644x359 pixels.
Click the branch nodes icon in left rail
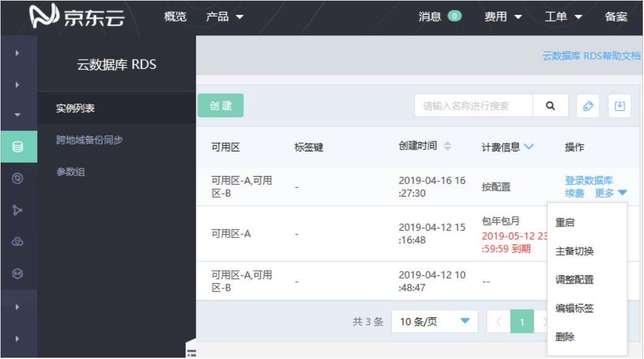pyautogui.click(x=17, y=210)
